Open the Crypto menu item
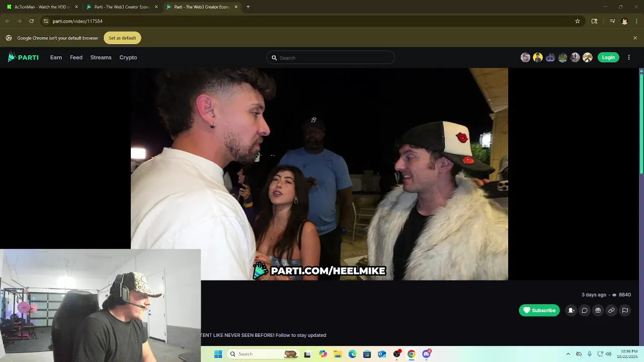This screenshot has height=362, width=644. [128, 57]
